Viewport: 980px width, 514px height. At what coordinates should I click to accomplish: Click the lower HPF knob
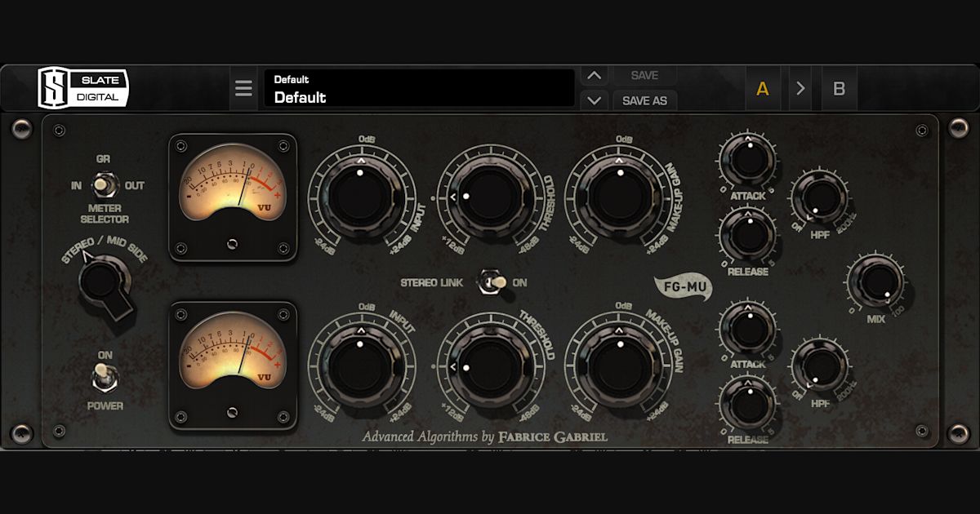click(x=819, y=365)
